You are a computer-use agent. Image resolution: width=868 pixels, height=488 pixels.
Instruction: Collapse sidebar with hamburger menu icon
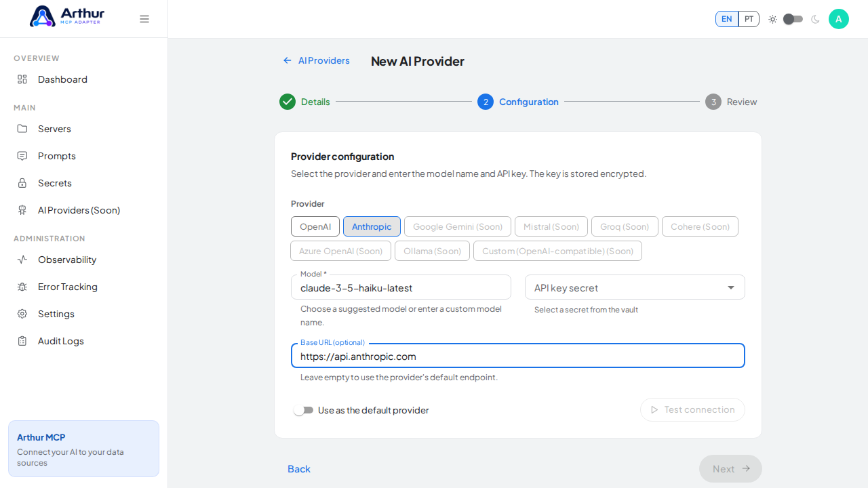coord(144,19)
